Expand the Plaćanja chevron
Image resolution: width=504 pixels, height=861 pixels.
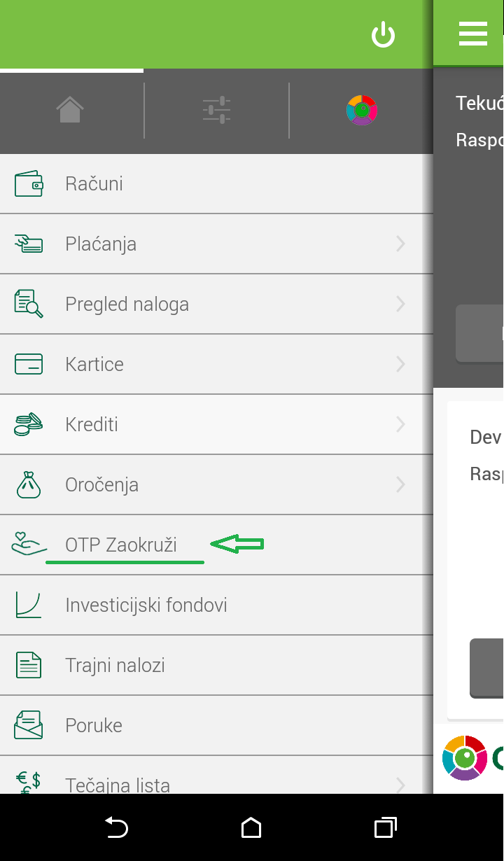(x=400, y=244)
